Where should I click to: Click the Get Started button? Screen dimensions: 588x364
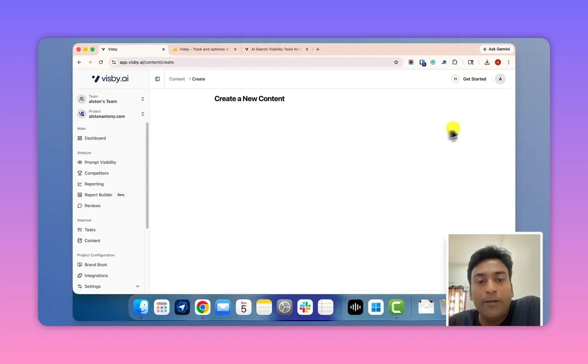coord(474,79)
